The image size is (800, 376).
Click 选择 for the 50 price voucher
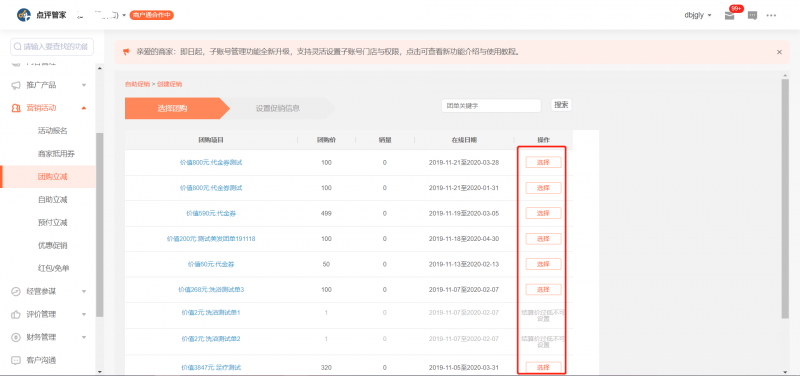[543, 264]
